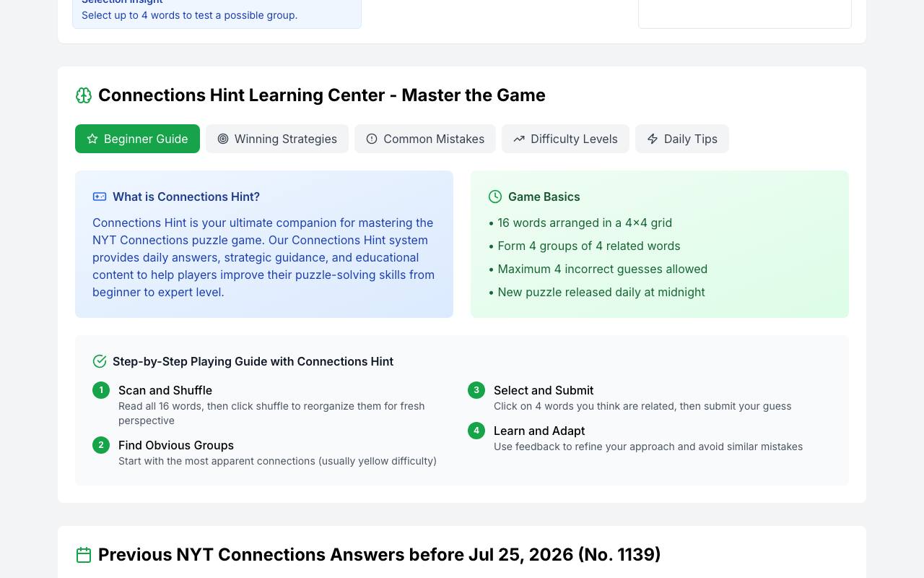Click the trending arrow icon on Difficulty Levels

point(519,139)
